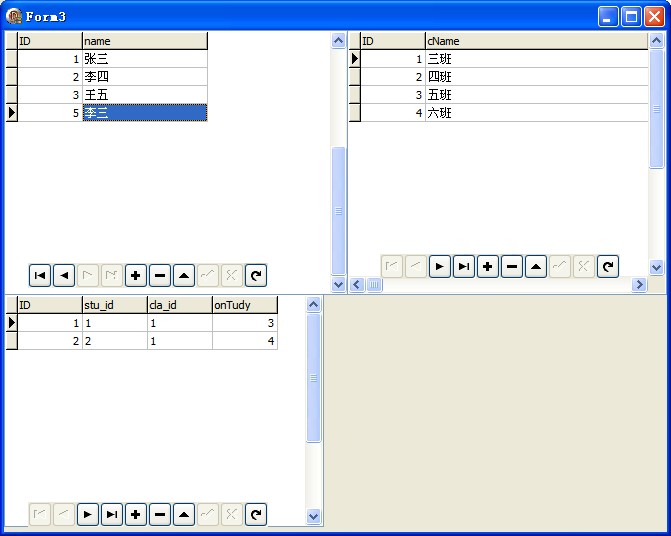The height and width of the screenshot is (536, 671).
Task: Click name grid vertical scrollbar thumb
Action: coord(338,210)
